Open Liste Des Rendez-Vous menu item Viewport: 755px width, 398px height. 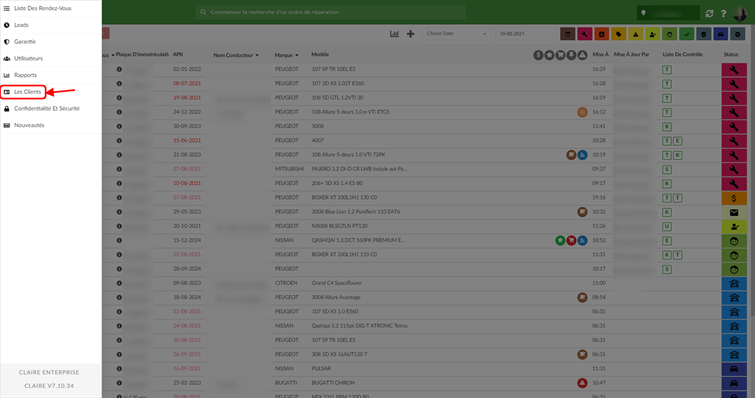(42, 8)
